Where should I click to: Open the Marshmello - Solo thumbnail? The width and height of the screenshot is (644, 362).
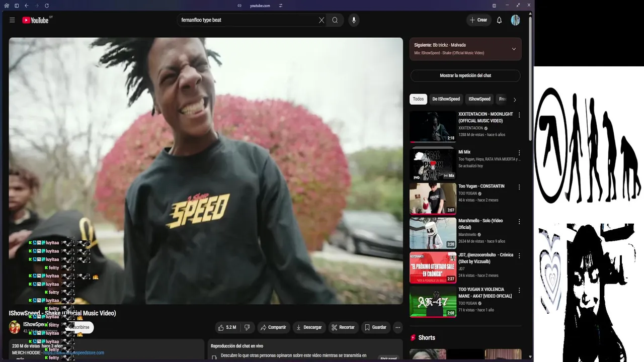tap(433, 233)
